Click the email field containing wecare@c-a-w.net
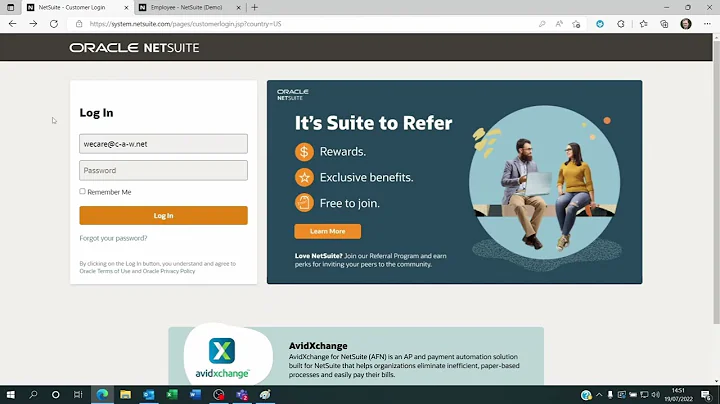Viewport: 720px width, 404px height. [x=163, y=144]
